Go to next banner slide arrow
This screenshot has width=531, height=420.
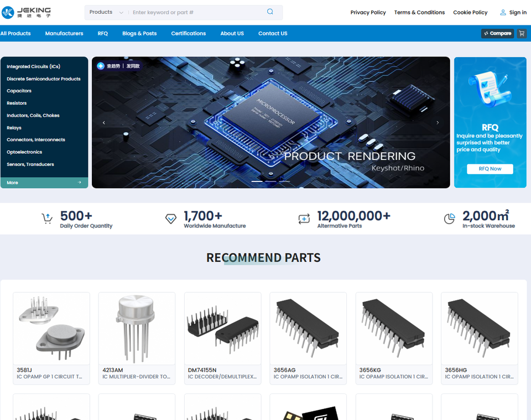tap(438, 123)
